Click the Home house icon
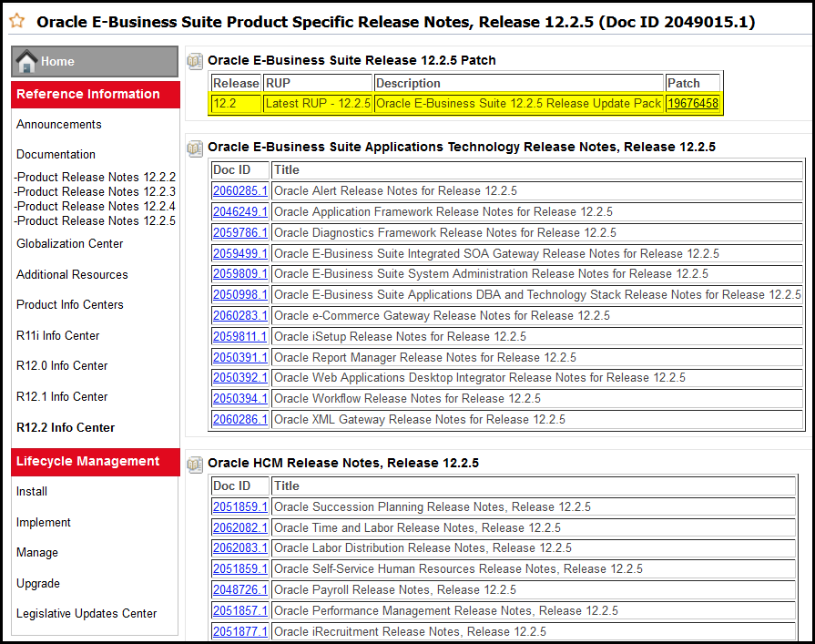Image resolution: width=815 pixels, height=644 pixels. tap(26, 61)
